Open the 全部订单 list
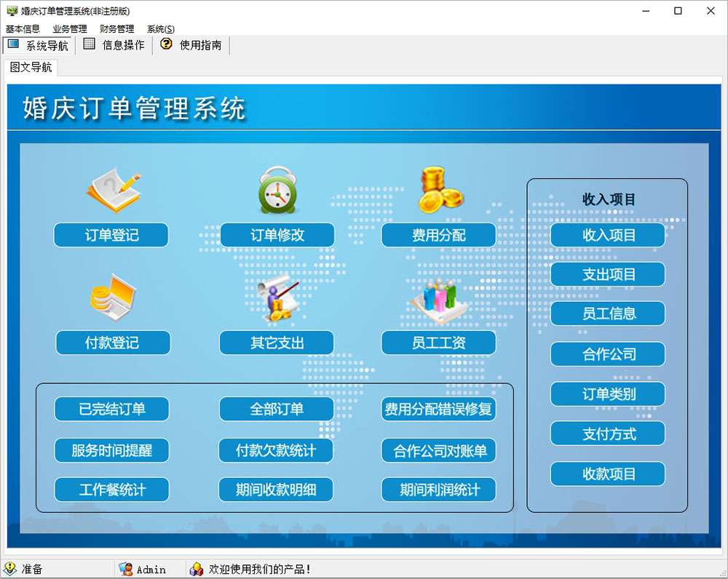Screen dimensions: 728x579 (x=277, y=410)
